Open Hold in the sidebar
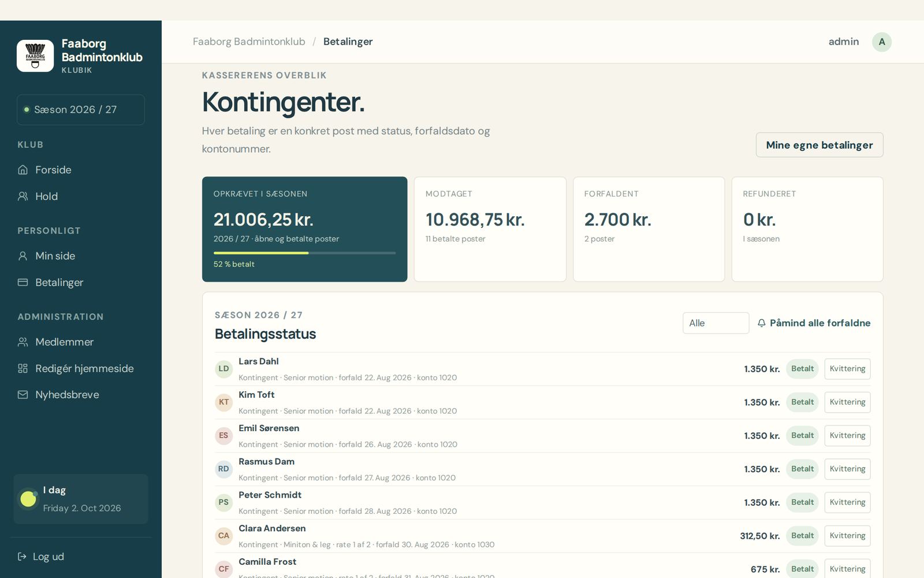This screenshot has height=578, width=924. pos(81,197)
